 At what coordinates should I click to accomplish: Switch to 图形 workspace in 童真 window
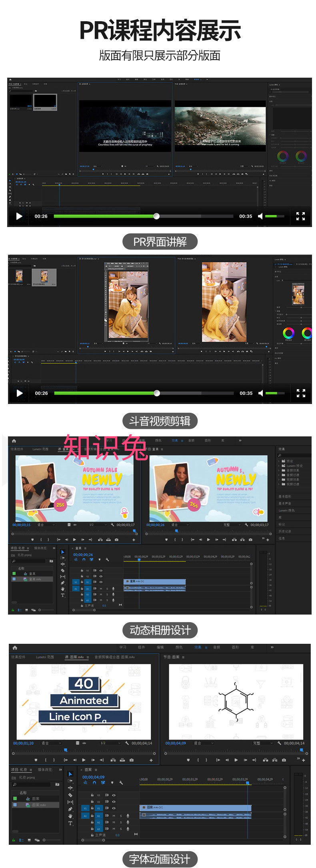point(208,440)
